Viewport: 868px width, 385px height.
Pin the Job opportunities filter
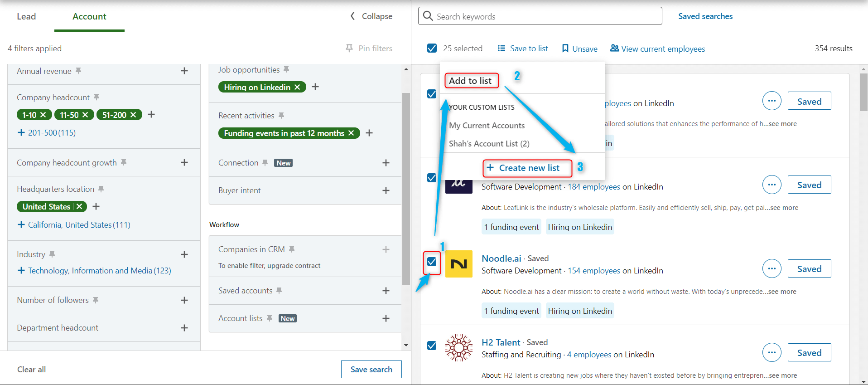tap(286, 69)
